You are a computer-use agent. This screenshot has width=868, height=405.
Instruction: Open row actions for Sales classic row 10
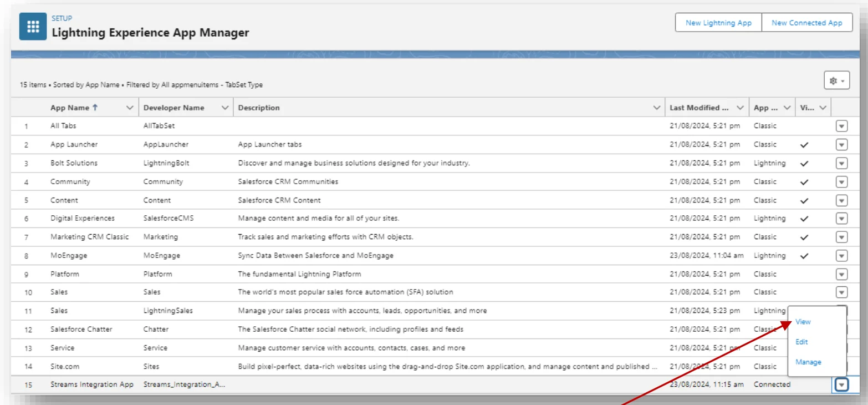coord(841,292)
